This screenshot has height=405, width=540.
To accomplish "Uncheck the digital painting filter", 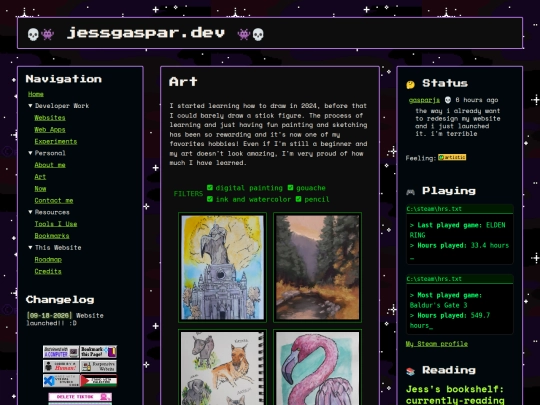I will pyautogui.click(x=210, y=188).
